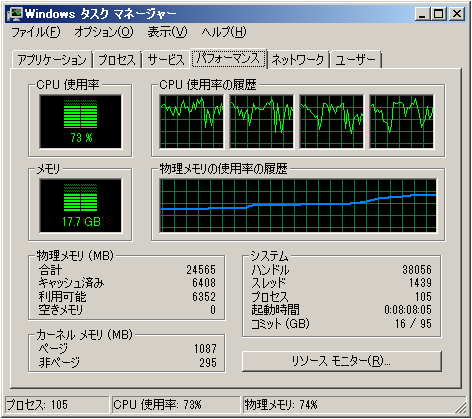Click the Task Manager title bar icon
The height and width of the screenshot is (419, 472).
[x=15, y=14]
